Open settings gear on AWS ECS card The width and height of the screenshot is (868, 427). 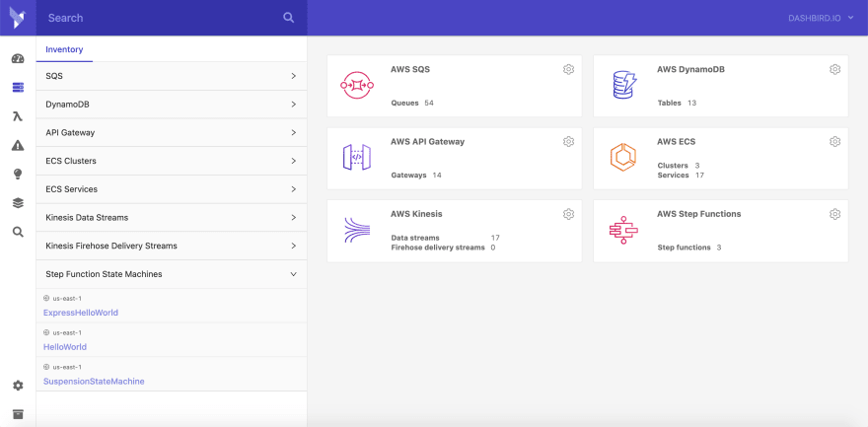(x=834, y=142)
